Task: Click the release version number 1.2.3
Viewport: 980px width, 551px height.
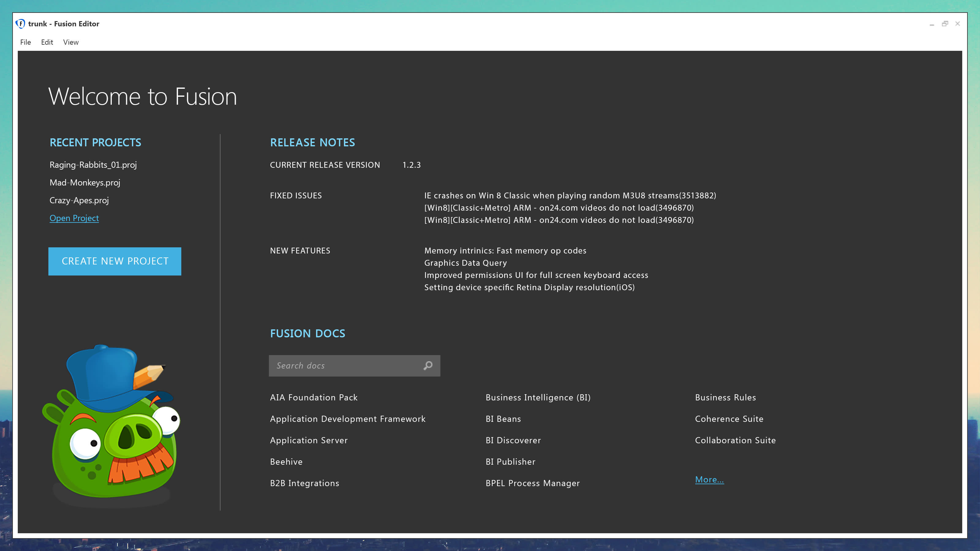Action: tap(412, 165)
